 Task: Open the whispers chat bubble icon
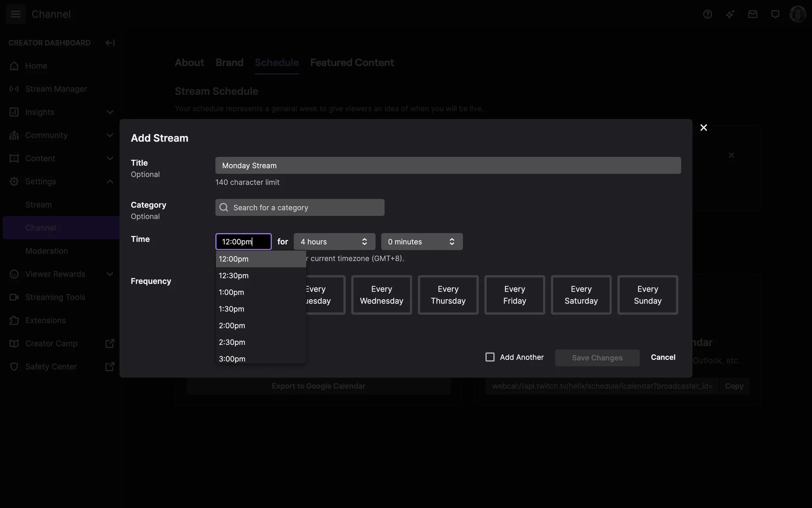[775, 14]
